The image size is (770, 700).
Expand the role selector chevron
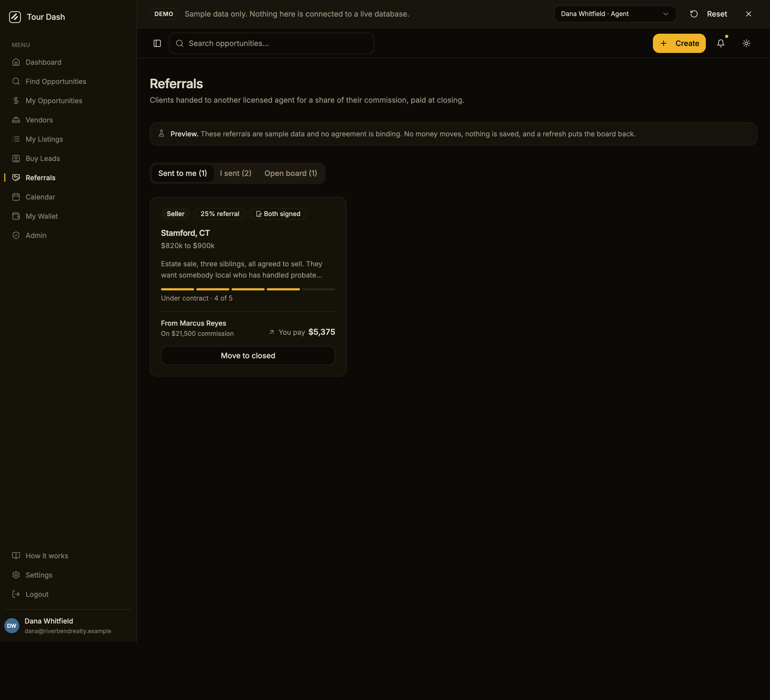[x=665, y=14]
